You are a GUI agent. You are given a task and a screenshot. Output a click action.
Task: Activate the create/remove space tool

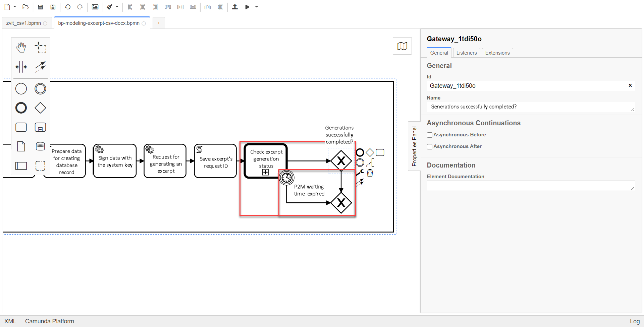[21, 67]
